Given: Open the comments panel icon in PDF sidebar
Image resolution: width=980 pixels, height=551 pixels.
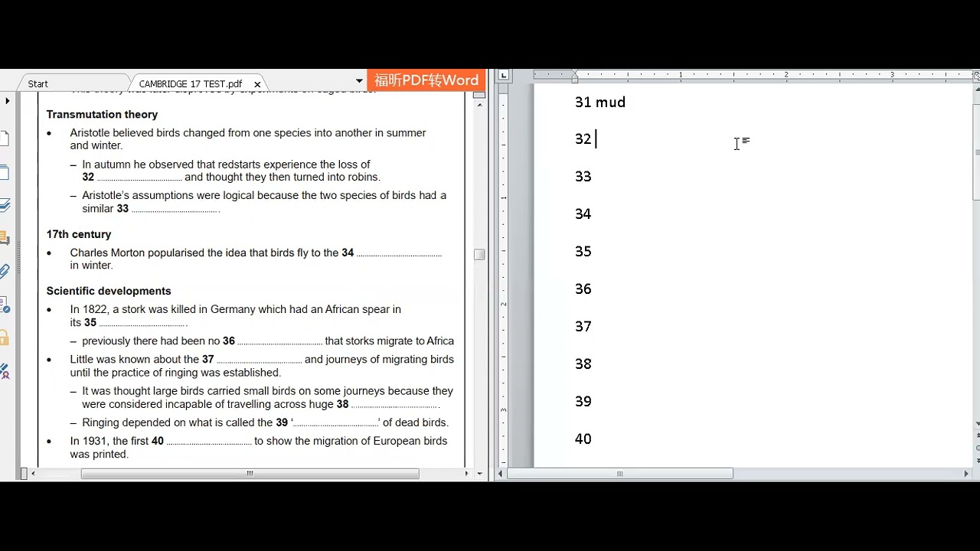Looking at the screenshot, I should [x=4, y=238].
